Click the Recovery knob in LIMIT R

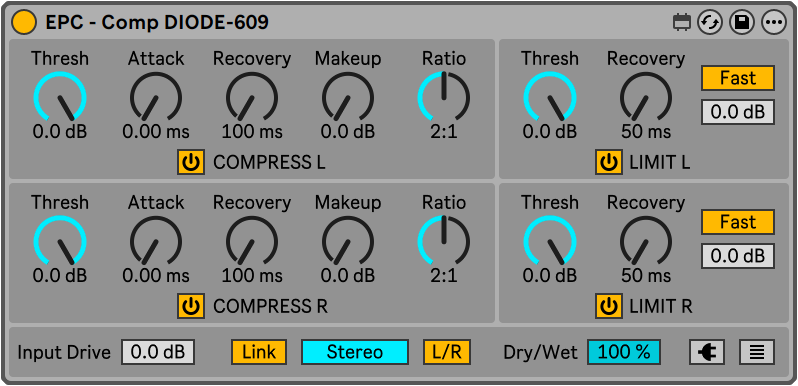(646, 241)
